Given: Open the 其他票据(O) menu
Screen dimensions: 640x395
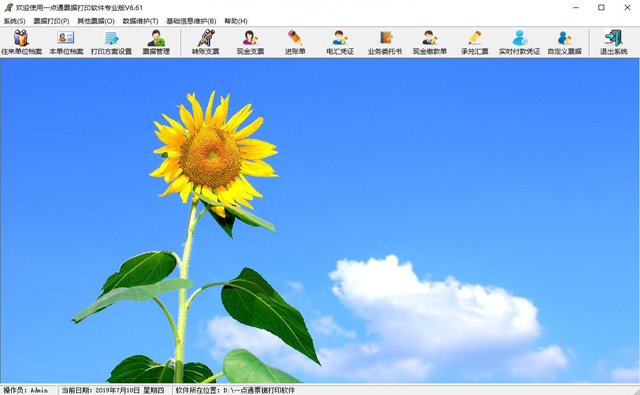Looking at the screenshot, I should (96, 21).
